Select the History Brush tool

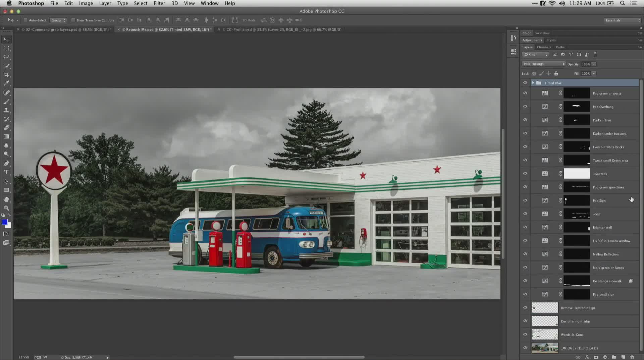(6, 119)
